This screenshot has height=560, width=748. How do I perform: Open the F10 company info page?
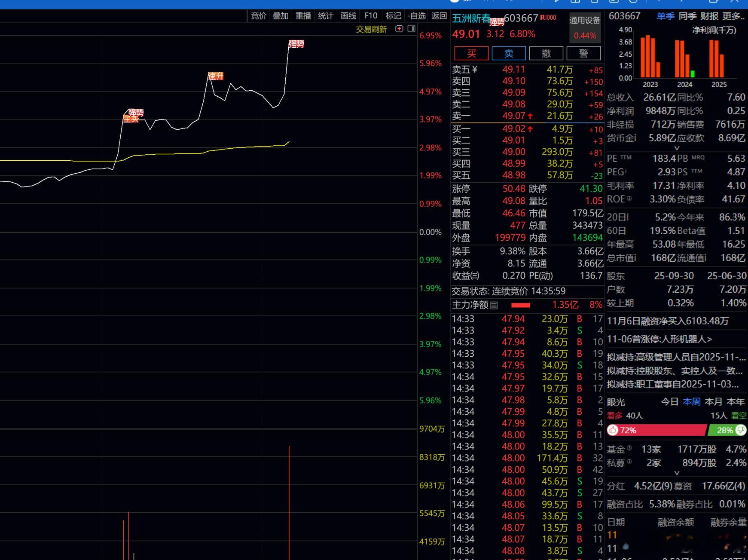coord(371,16)
